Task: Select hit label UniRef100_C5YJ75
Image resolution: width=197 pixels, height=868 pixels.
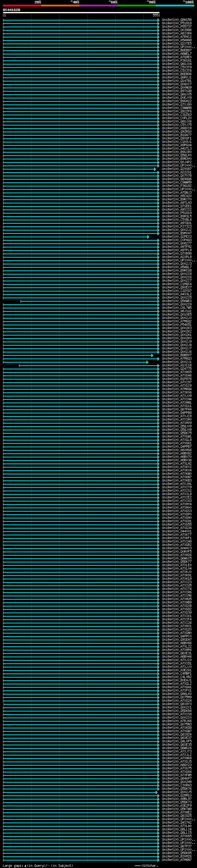Action: tap(177, 125)
